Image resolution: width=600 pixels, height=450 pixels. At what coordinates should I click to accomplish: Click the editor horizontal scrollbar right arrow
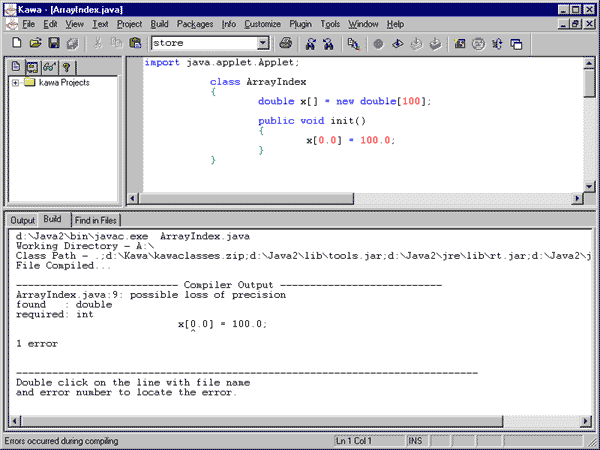[577, 198]
